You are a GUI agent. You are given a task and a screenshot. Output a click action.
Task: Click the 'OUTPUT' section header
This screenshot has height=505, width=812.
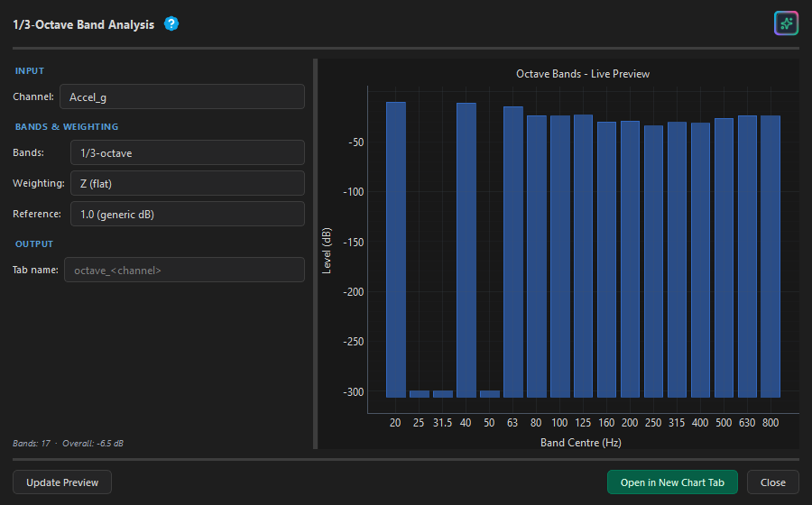34,243
